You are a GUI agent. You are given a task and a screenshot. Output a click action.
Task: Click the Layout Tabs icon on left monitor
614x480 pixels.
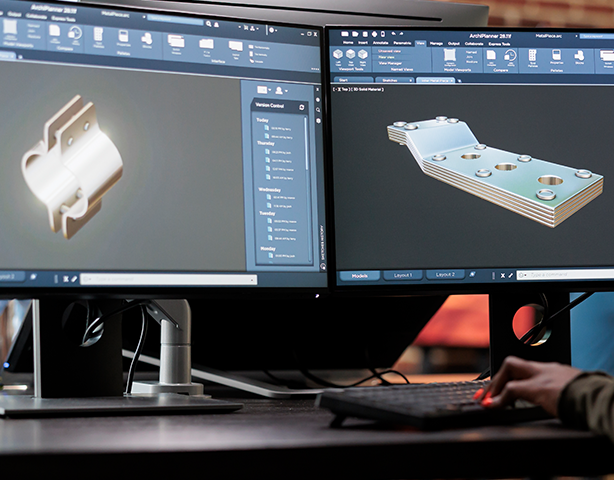(x=236, y=47)
